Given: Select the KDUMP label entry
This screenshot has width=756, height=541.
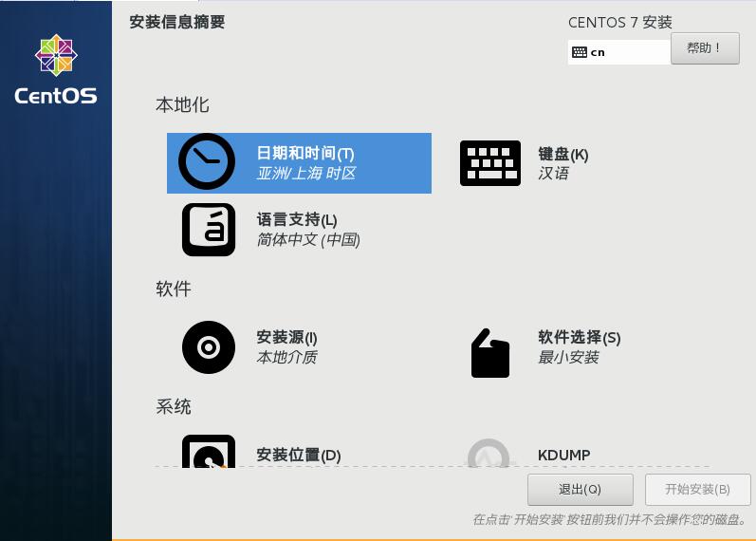Looking at the screenshot, I should 563,455.
